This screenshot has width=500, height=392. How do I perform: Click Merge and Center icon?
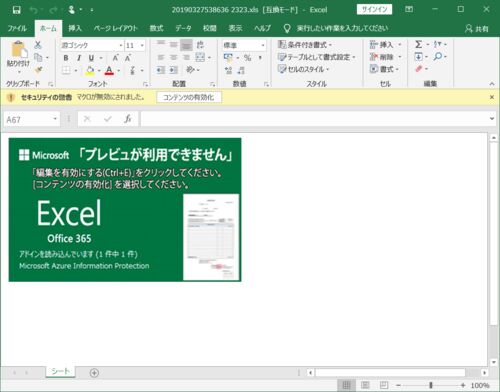[x=200, y=57]
